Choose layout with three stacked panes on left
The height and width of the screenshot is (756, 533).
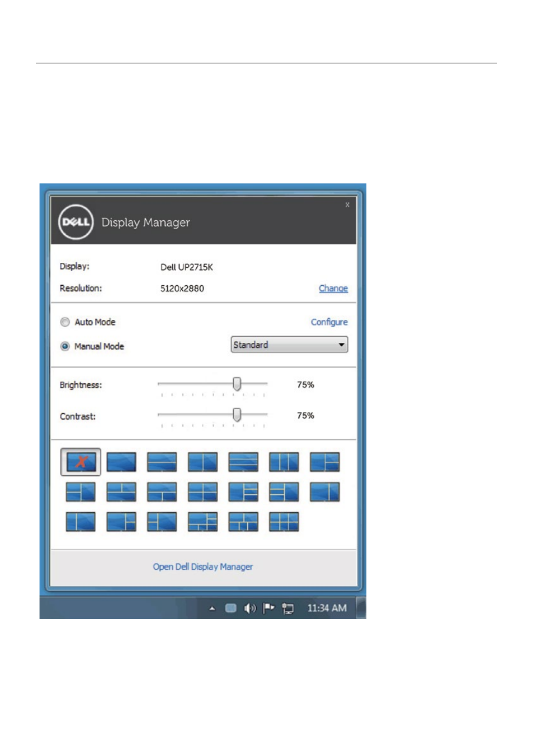(284, 492)
